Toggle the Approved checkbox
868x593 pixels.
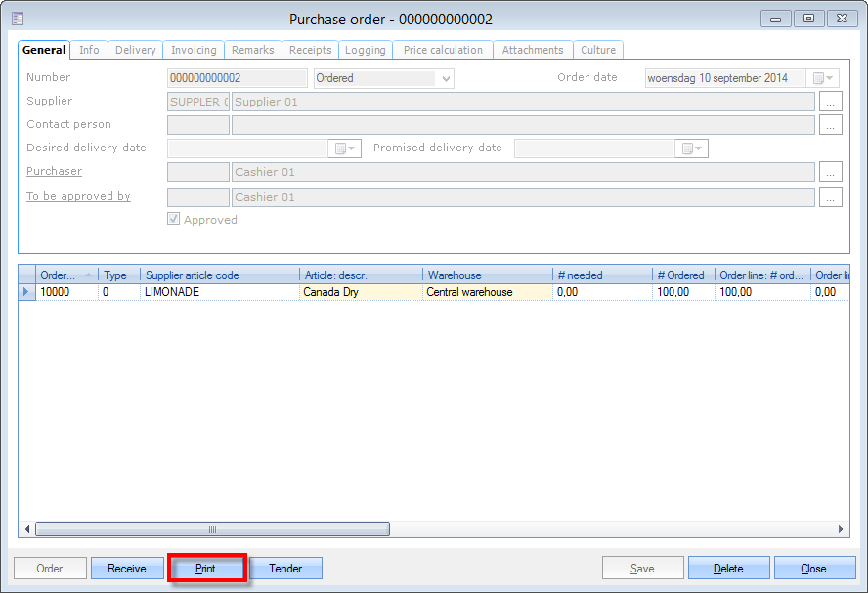(x=174, y=220)
